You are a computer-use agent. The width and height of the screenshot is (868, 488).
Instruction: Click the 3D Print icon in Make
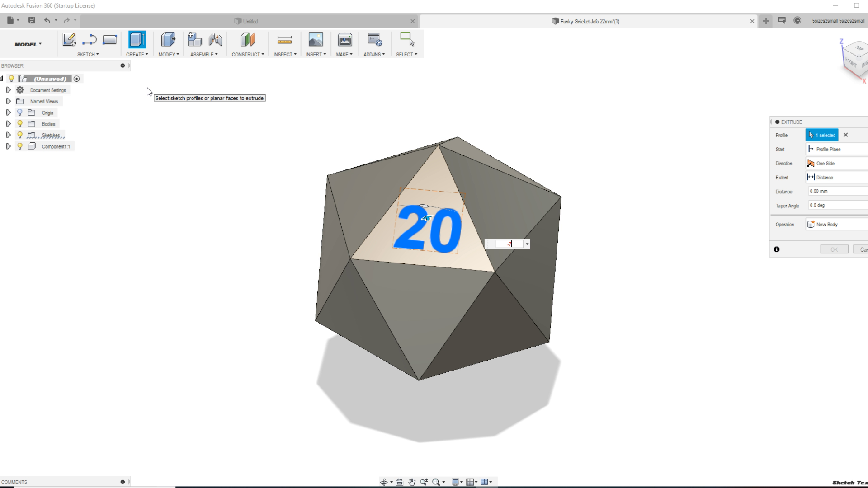(344, 40)
